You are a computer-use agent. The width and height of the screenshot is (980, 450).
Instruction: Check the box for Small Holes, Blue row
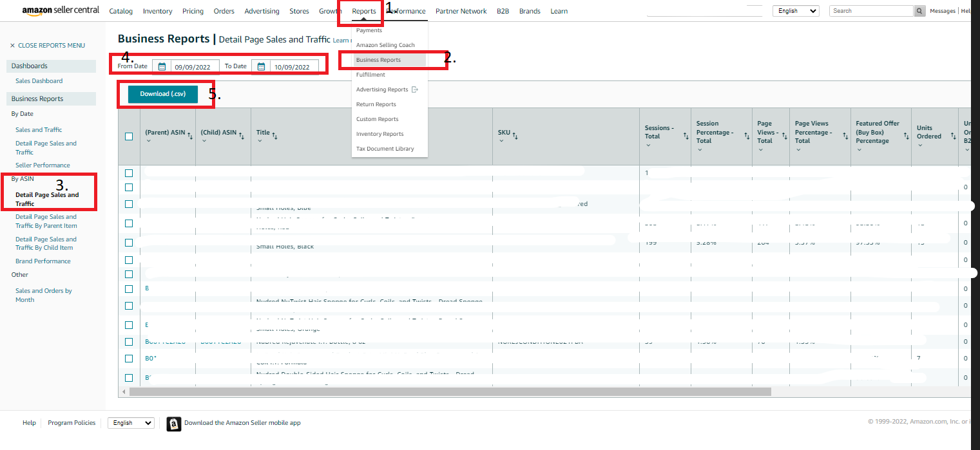(x=129, y=203)
